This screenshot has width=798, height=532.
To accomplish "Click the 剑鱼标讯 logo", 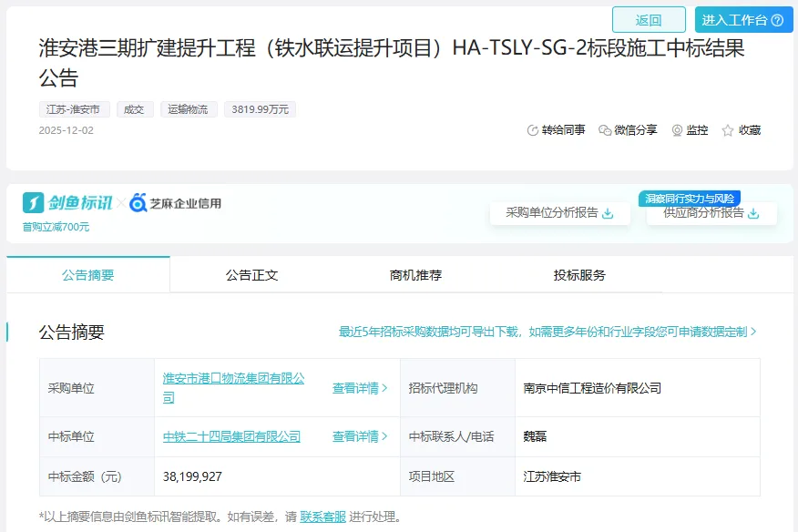I will click(x=67, y=202).
